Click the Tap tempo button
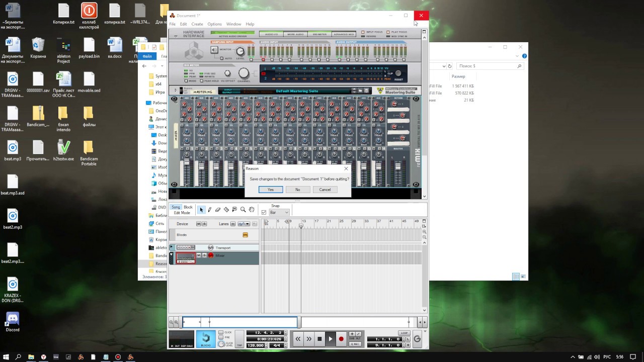Image resolution: width=644 pixels, height=362 pixels. tap(239, 339)
